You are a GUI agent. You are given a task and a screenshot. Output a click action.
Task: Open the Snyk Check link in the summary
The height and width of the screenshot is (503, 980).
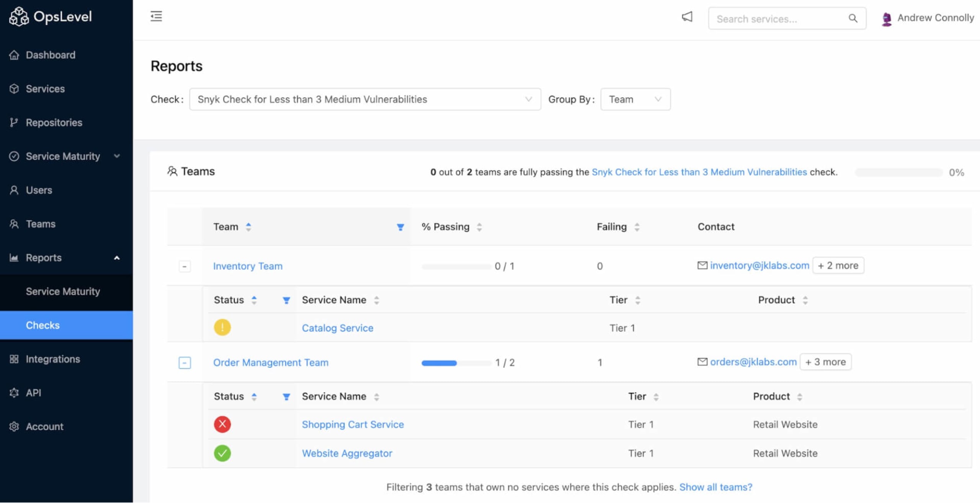click(699, 172)
